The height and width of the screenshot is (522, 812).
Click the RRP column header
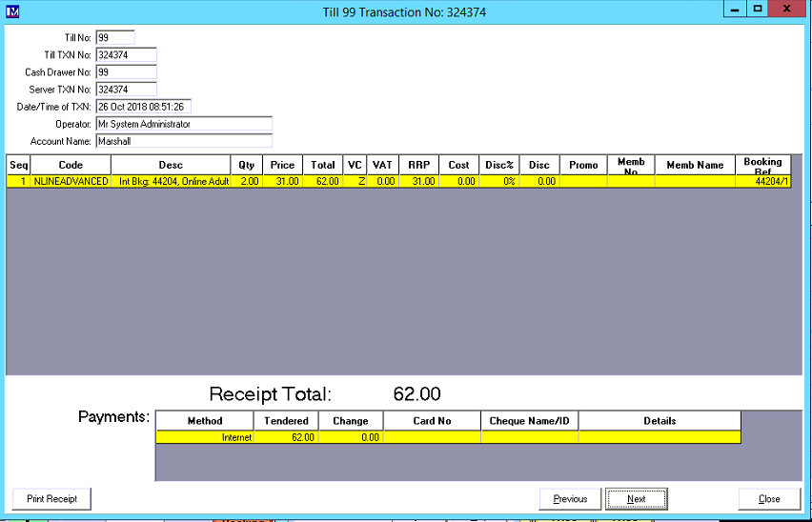click(419, 165)
